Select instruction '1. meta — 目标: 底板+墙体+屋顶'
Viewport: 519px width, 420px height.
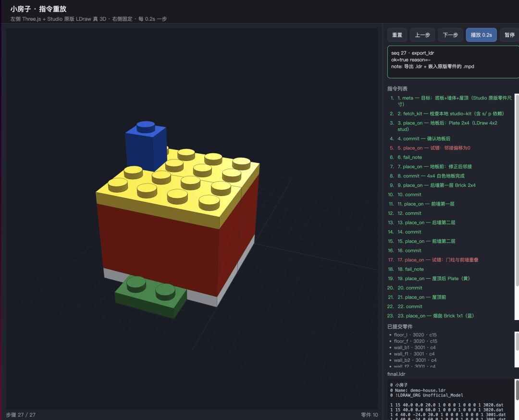pyautogui.click(x=455, y=101)
